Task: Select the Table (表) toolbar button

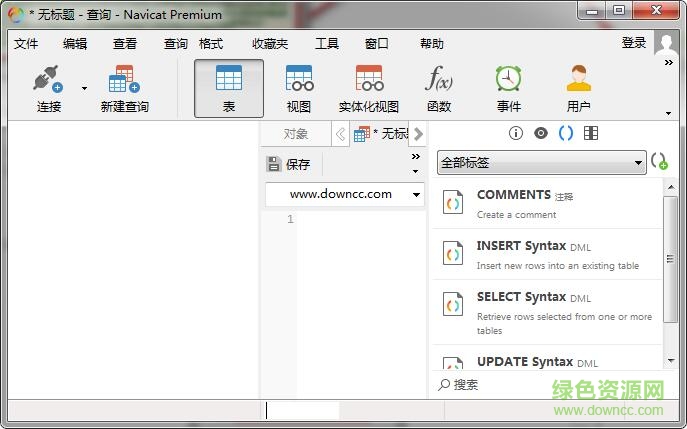Action: 229,89
